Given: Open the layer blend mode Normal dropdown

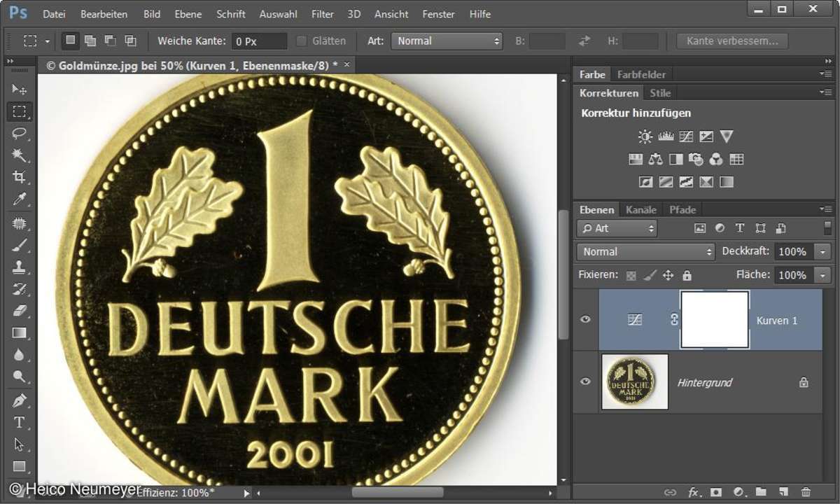Looking at the screenshot, I should click(645, 252).
